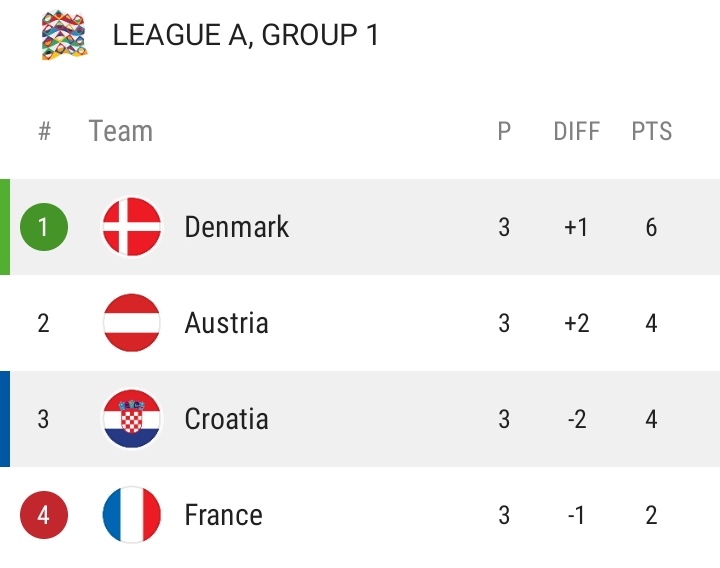720x568 pixels.
Task: Click Austria's +2 goal difference
Action: 577,323
